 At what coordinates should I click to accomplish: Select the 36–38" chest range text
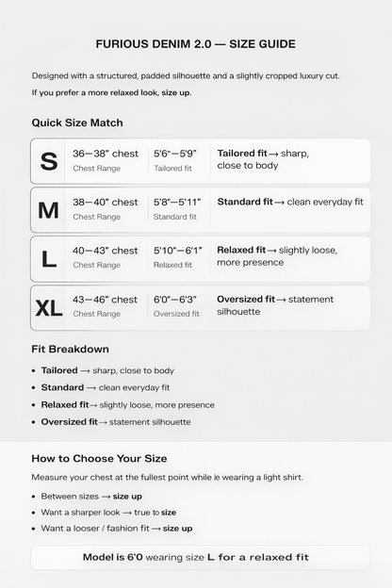tap(106, 154)
